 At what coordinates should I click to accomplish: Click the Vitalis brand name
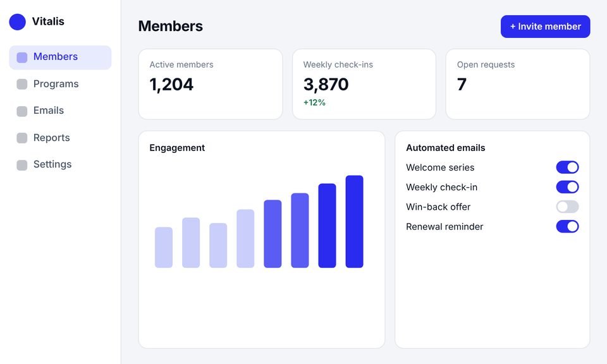[48, 21]
